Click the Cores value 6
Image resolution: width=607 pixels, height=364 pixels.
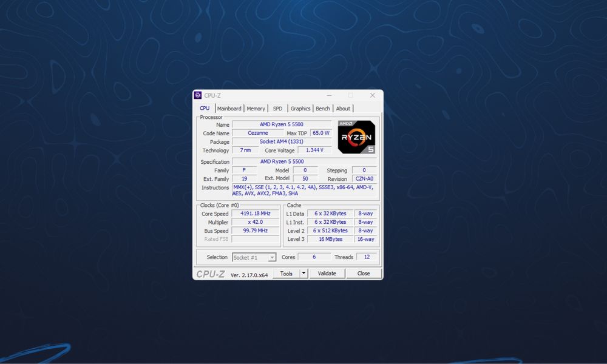[314, 257]
